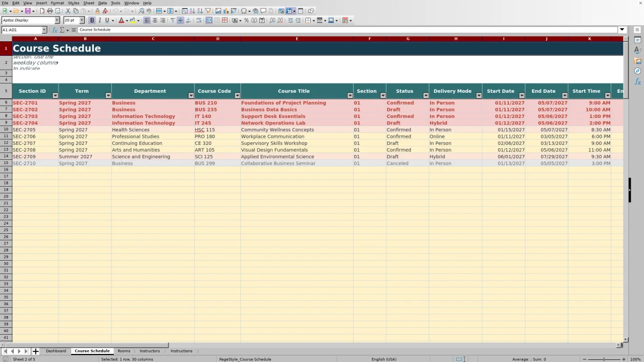Screen dimensions: 644x362
Task: Open the Navigator compass icon in sidebar
Action: point(638,71)
